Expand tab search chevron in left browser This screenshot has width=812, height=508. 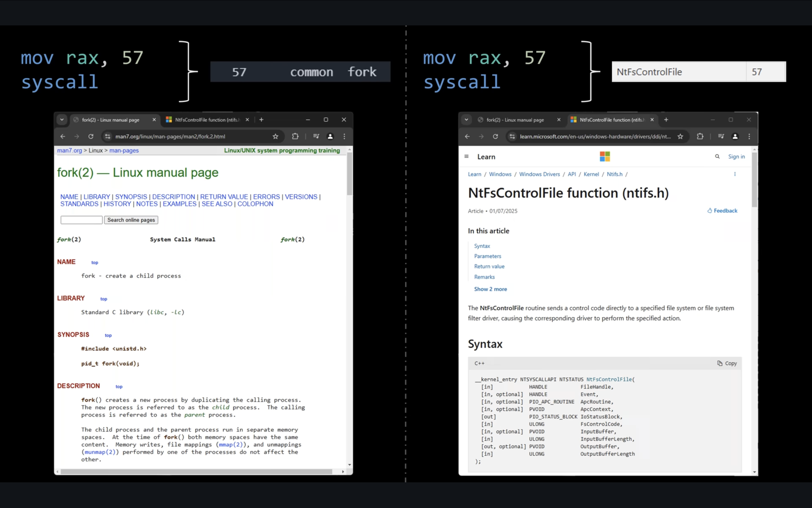coord(62,120)
